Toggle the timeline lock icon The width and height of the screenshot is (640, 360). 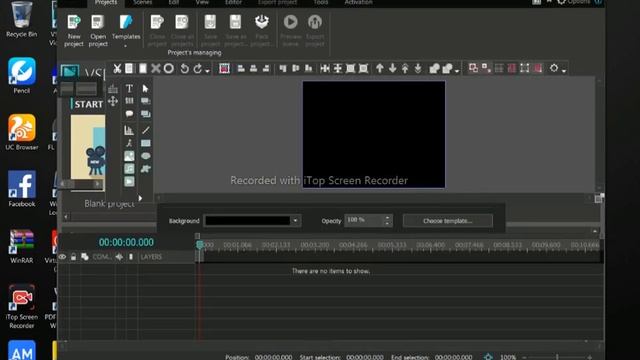pos(73,257)
